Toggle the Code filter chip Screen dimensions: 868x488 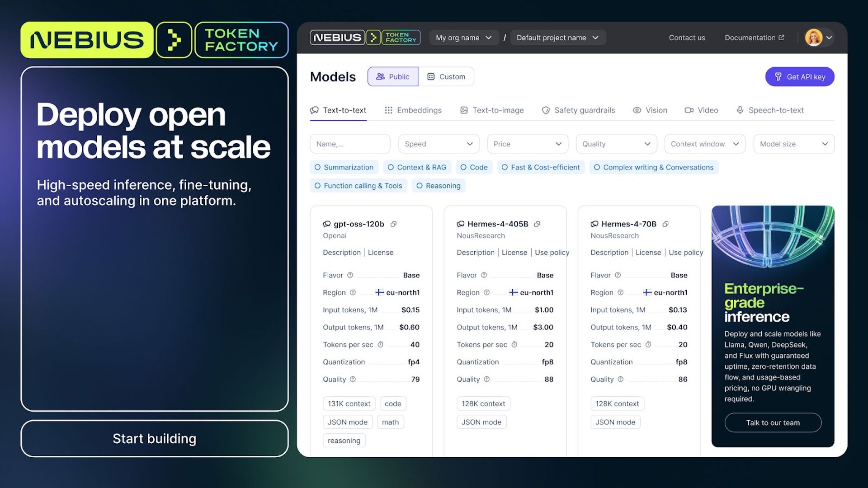coord(474,167)
